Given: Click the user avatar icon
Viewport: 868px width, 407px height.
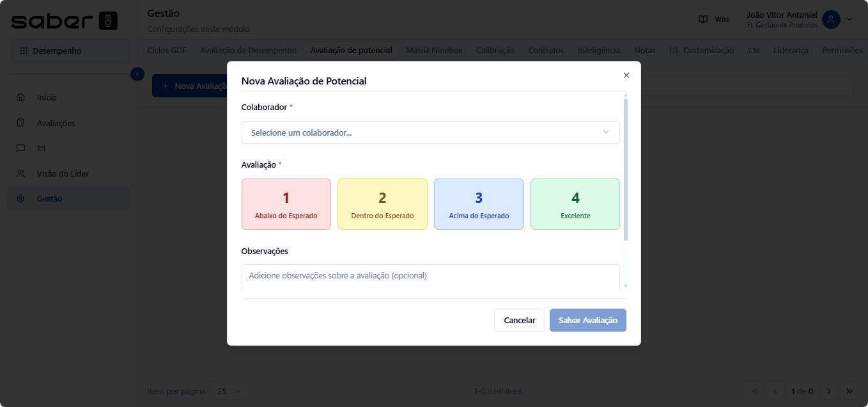Looking at the screenshot, I should click(x=831, y=19).
